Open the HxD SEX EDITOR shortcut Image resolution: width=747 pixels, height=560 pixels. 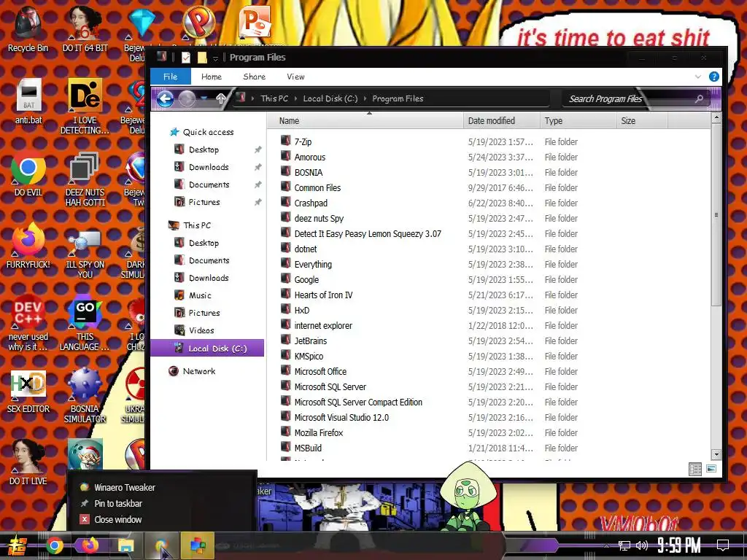pos(28,392)
